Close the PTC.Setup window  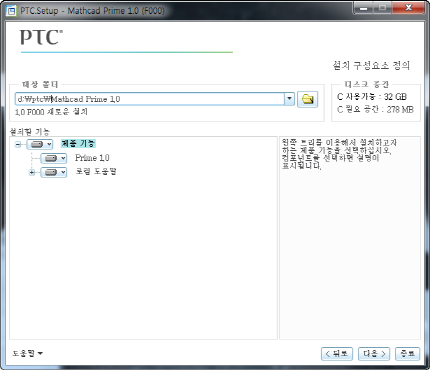pos(409,8)
